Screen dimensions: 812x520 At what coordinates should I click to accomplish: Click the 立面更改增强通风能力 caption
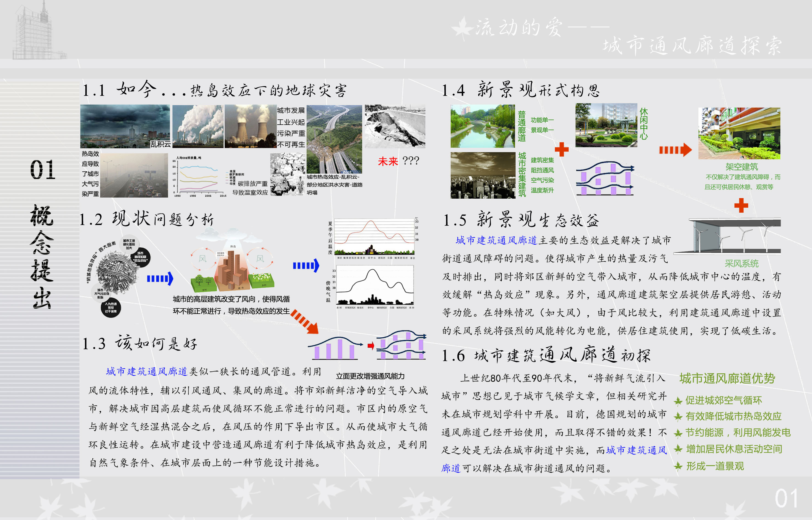click(x=370, y=376)
